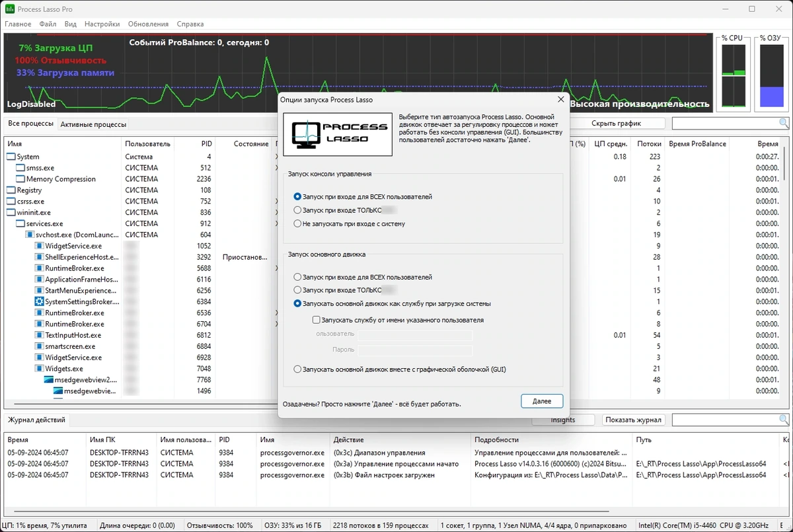
Task: Click the Далее button
Action: coord(542,401)
